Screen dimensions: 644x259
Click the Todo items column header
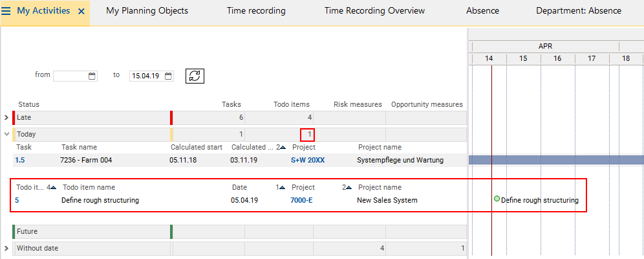(292, 104)
